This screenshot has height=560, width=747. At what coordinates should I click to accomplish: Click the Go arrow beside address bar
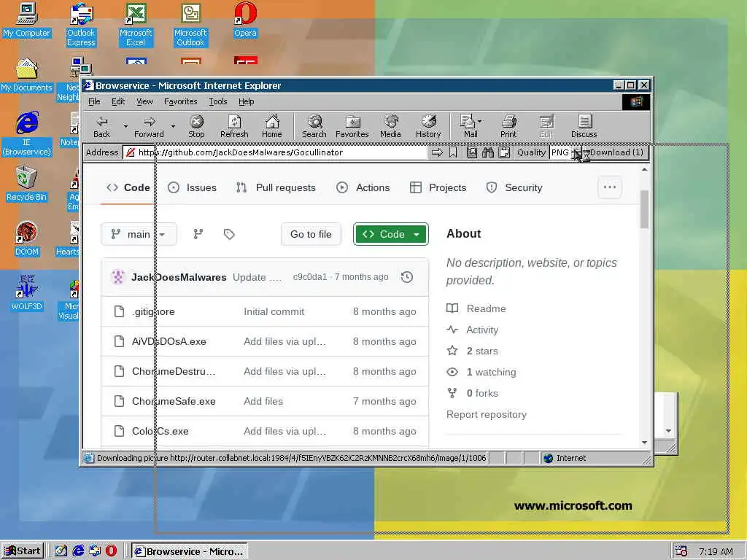pos(437,152)
